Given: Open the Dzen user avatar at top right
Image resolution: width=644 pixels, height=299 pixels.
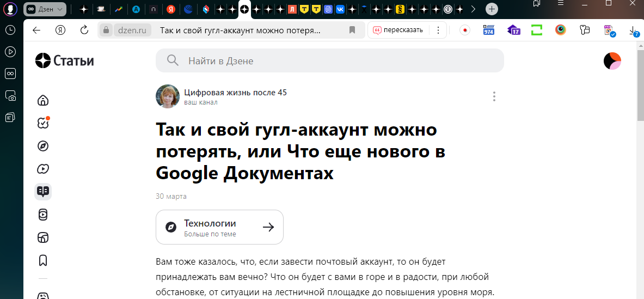Looking at the screenshot, I should (x=612, y=61).
